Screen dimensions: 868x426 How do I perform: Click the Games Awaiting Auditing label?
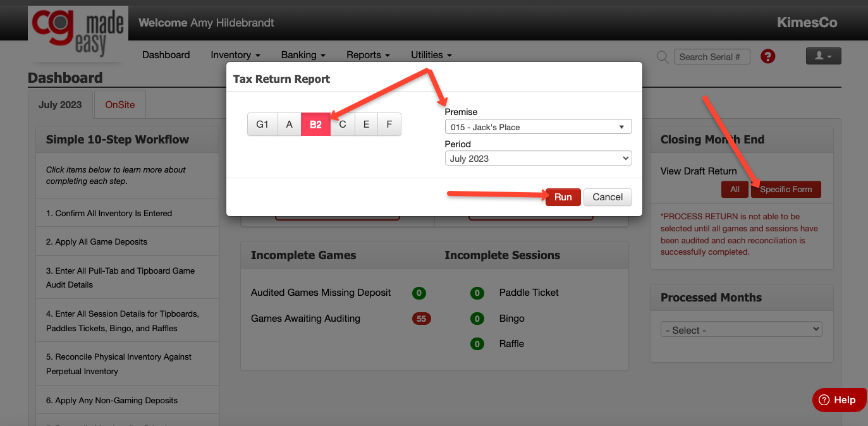[305, 319]
